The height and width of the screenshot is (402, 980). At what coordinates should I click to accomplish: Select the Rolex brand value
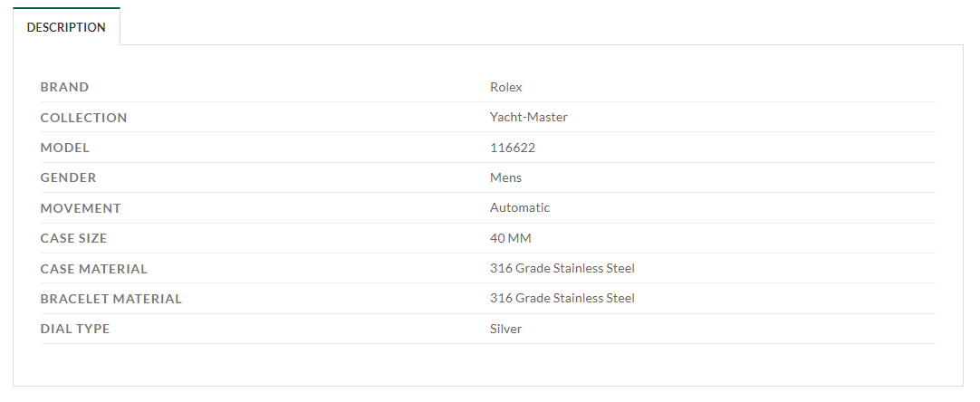506,88
